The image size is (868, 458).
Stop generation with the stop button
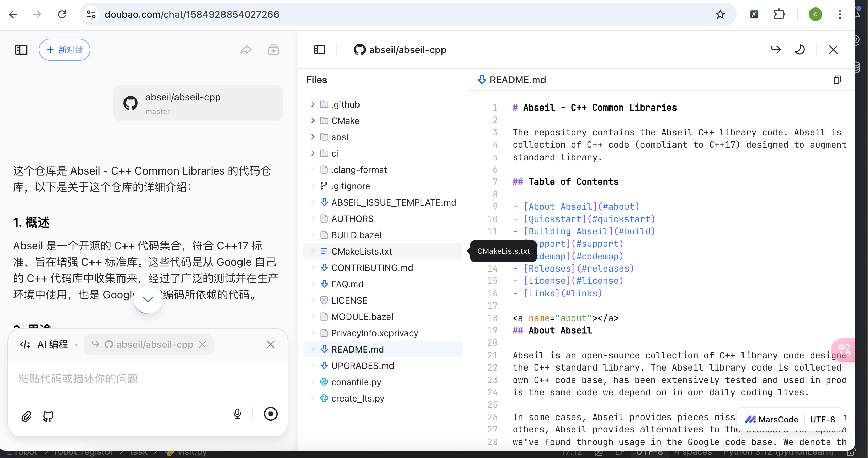point(271,414)
